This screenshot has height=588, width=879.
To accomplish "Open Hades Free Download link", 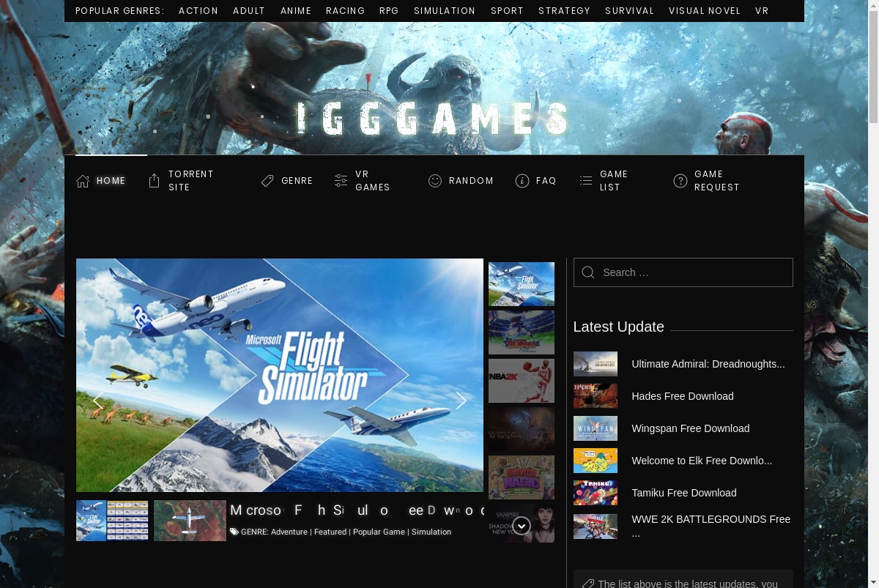I will click(x=683, y=396).
